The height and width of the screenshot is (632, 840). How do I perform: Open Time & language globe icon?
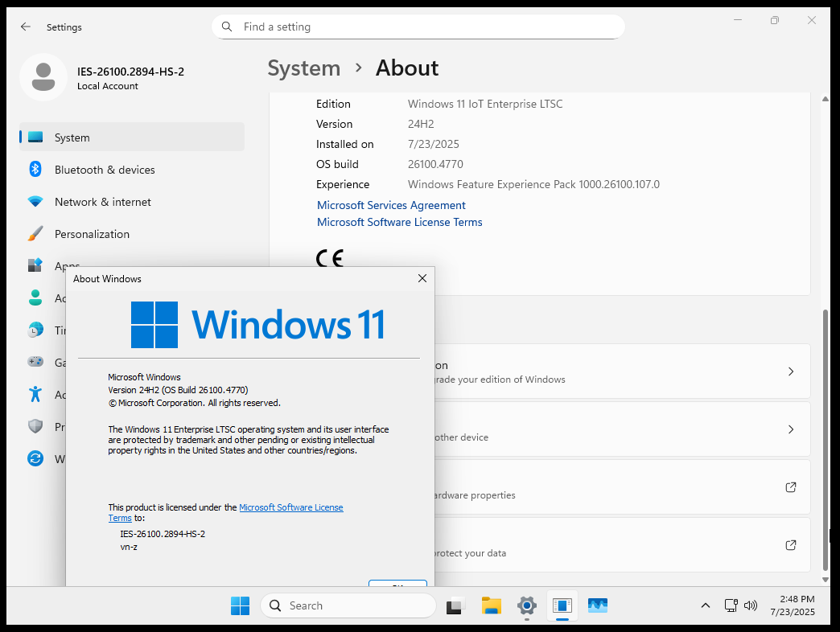[x=35, y=330]
